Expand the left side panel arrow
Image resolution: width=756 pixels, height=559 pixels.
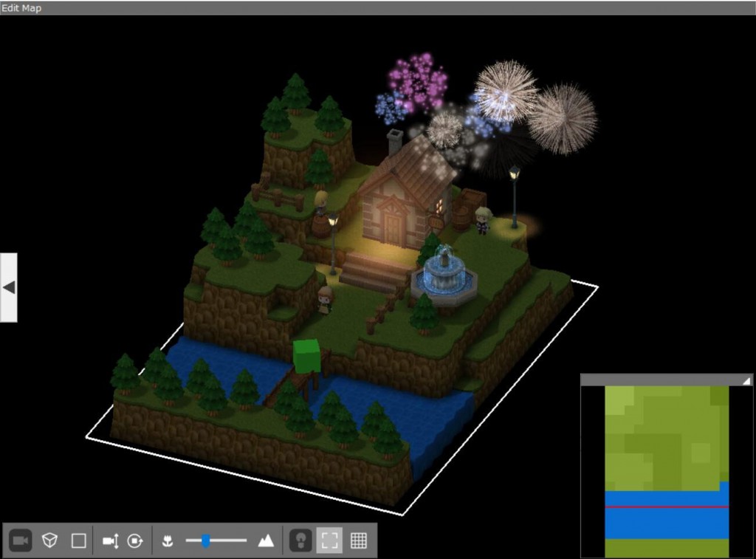(x=9, y=287)
